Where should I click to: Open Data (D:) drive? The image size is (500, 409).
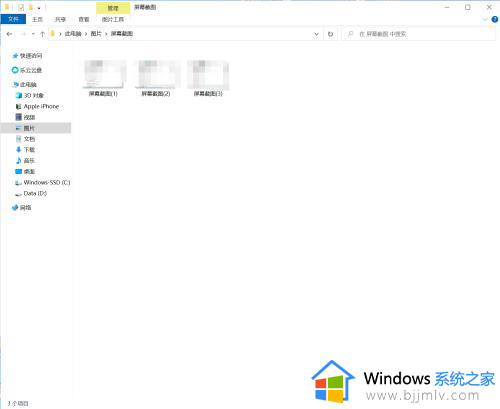tap(31, 193)
